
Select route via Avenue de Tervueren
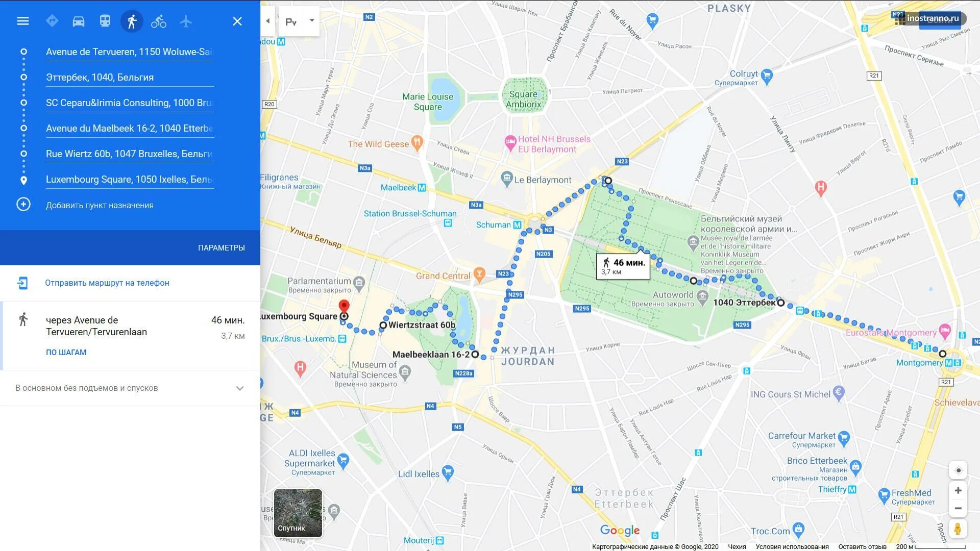[130, 335]
